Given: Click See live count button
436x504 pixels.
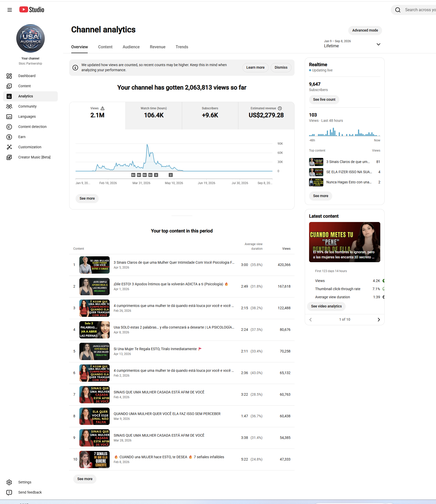Looking at the screenshot, I should pos(324,99).
